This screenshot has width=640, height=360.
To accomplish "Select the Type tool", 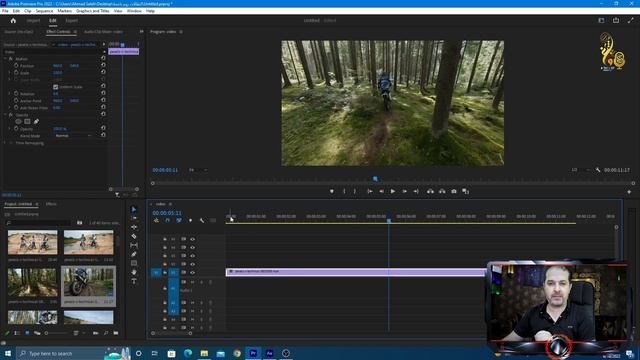I will 134,281.
